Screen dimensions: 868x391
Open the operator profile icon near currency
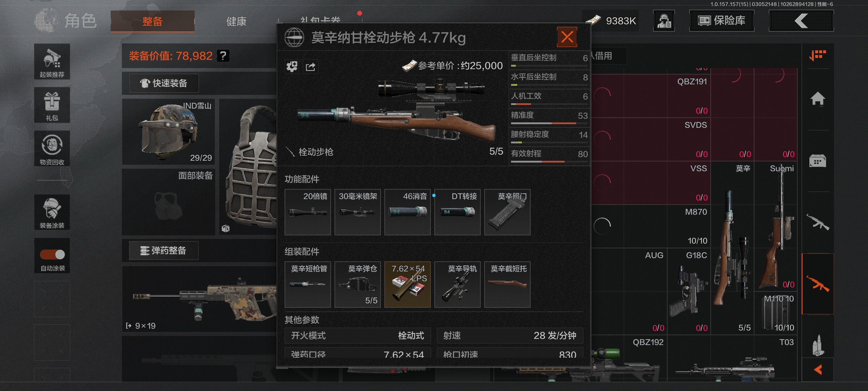pos(664,21)
